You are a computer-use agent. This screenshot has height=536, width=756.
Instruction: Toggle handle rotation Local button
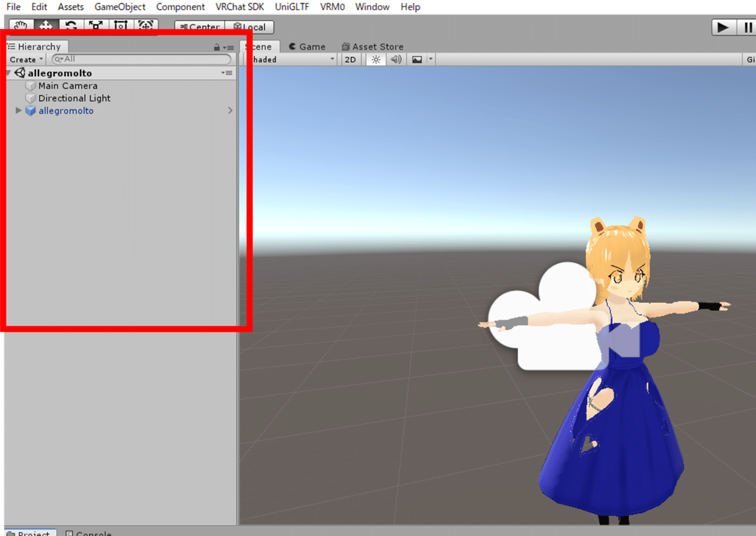tap(249, 27)
